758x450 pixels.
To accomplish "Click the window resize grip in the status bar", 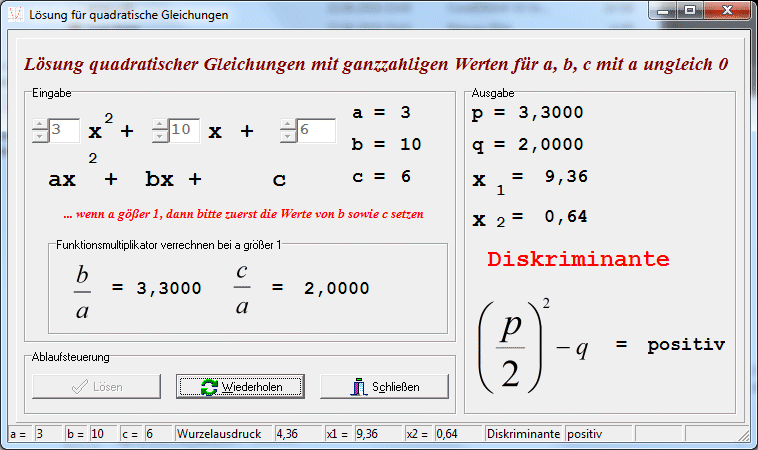I will pos(743,435).
